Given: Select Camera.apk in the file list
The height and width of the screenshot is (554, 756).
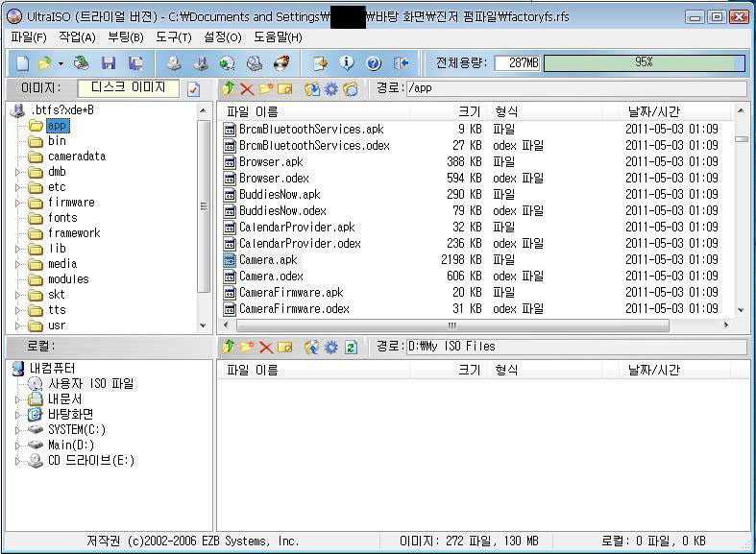Looking at the screenshot, I should [268, 260].
